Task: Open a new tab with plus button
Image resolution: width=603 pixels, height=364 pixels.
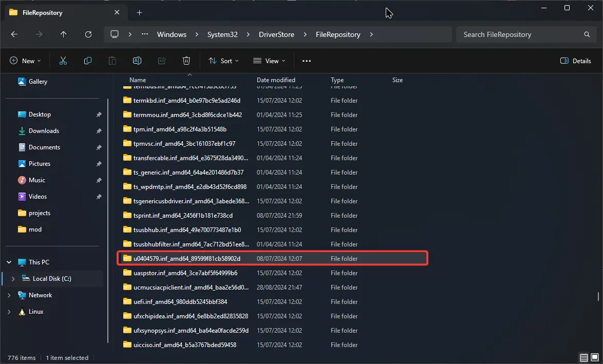Action: point(139,13)
